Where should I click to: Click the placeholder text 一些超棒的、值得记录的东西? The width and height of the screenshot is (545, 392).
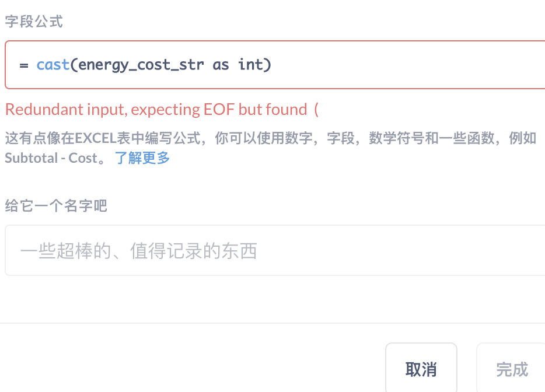136,250
